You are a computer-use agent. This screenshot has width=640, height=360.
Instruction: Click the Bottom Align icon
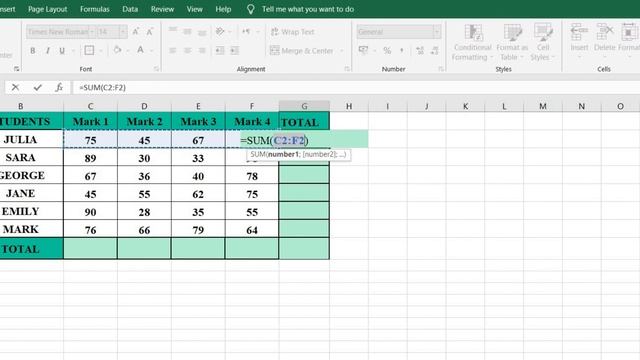tap(202, 32)
